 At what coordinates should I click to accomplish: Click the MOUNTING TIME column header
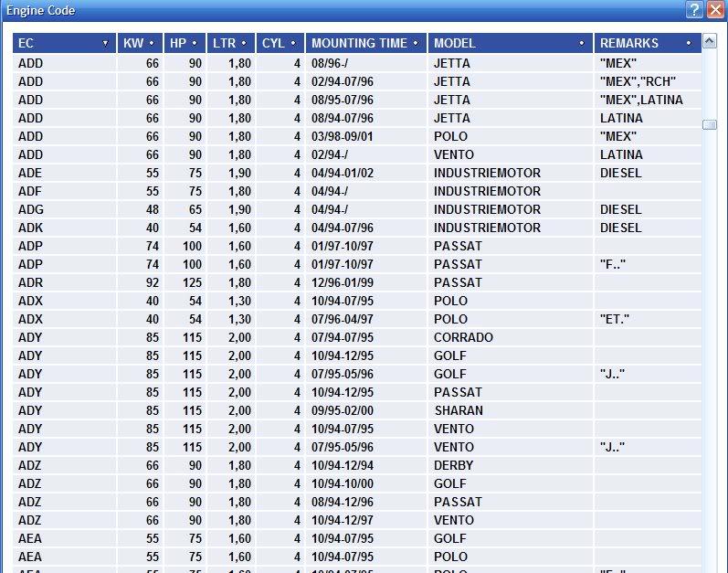coord(365,43)
